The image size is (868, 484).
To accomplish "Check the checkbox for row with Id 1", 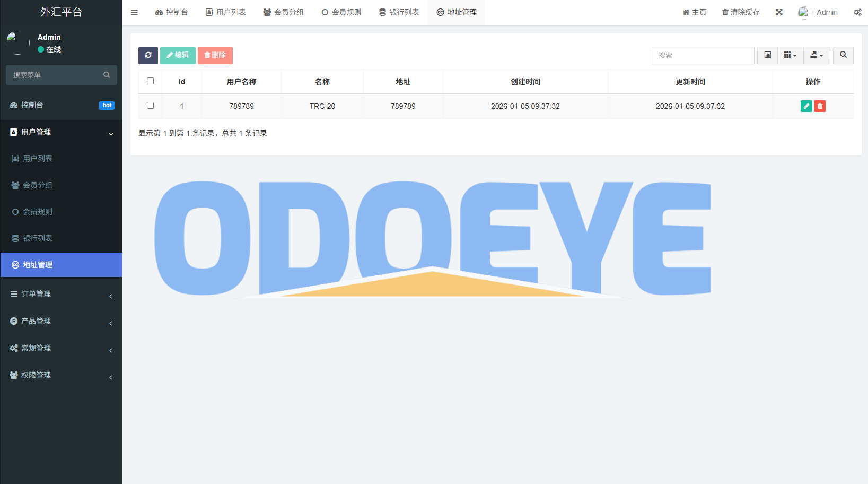I will click(x=150, y=106).
